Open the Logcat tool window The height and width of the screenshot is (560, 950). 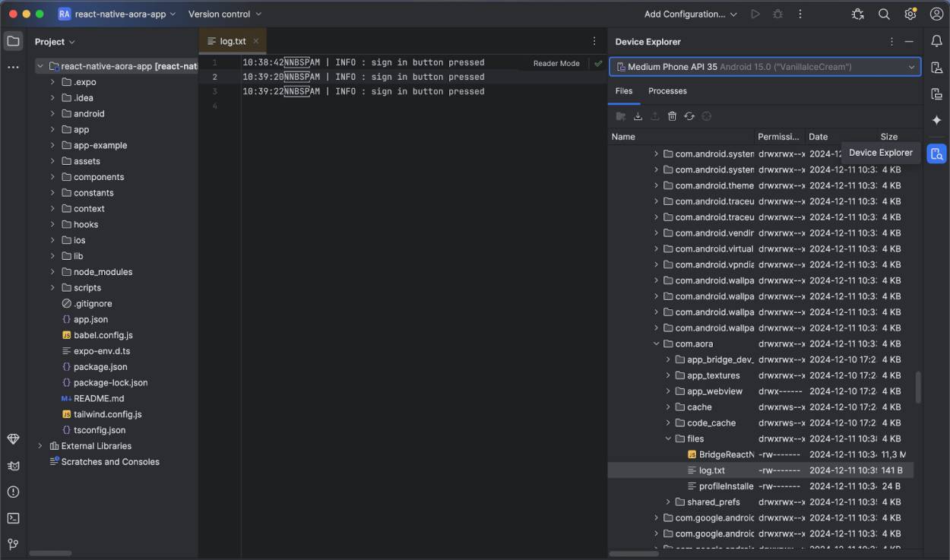click(13, 465)
